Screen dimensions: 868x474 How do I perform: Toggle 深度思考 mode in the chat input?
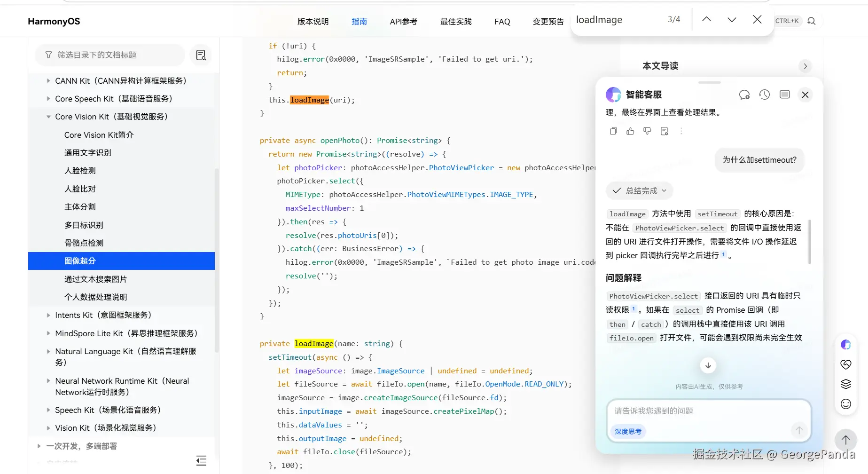(x=628, y=431)
